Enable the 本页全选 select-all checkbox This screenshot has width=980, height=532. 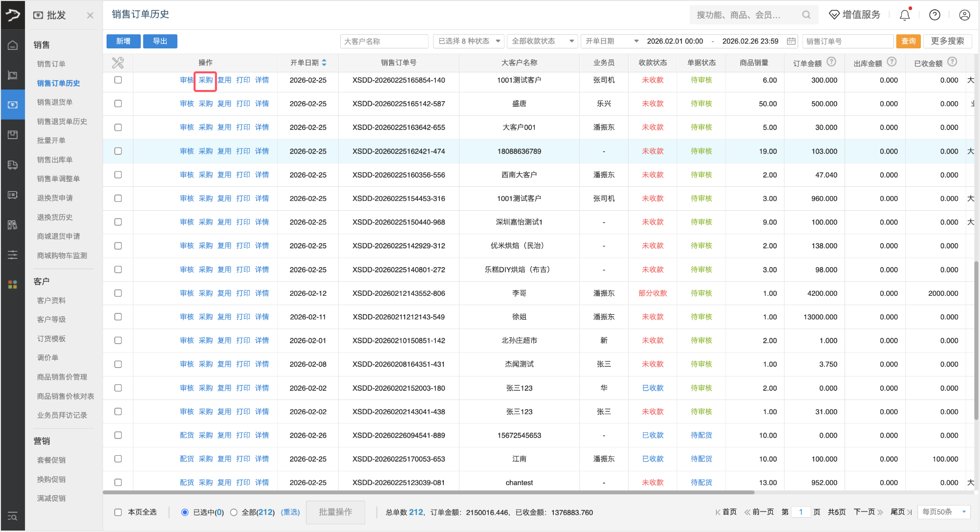point(118,512)
